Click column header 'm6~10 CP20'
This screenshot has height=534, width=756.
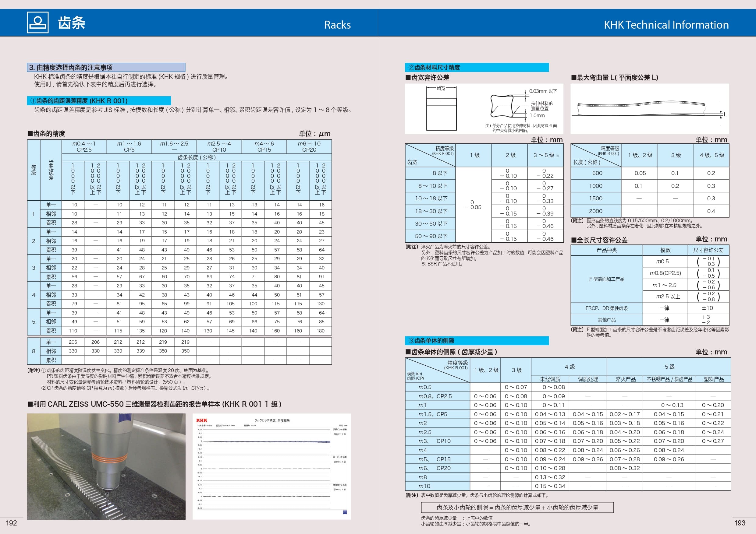[309, 146]
